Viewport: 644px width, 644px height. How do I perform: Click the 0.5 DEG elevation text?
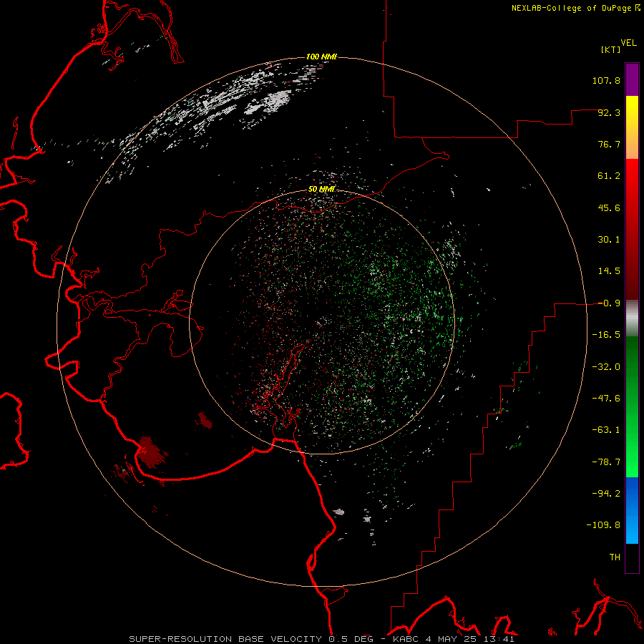351,639
